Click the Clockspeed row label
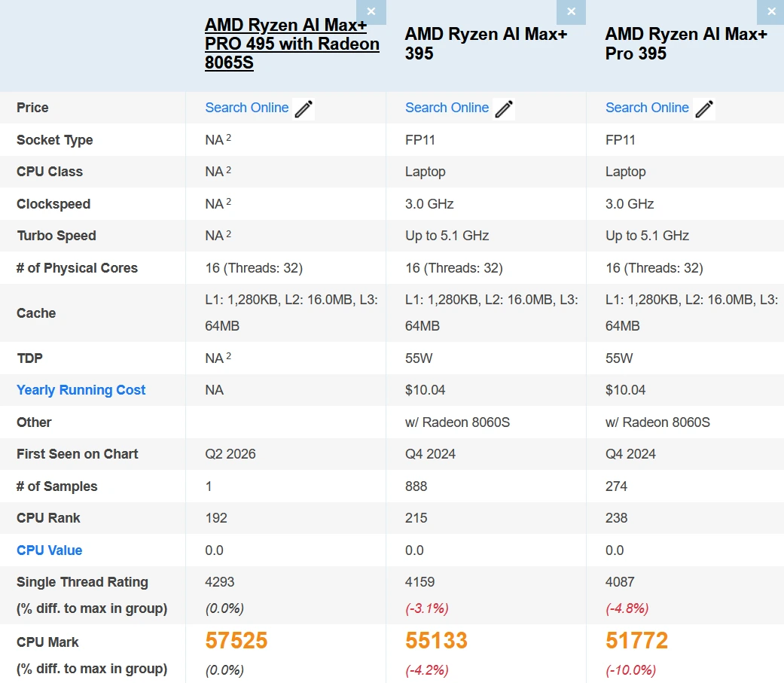 pos(53,204)
